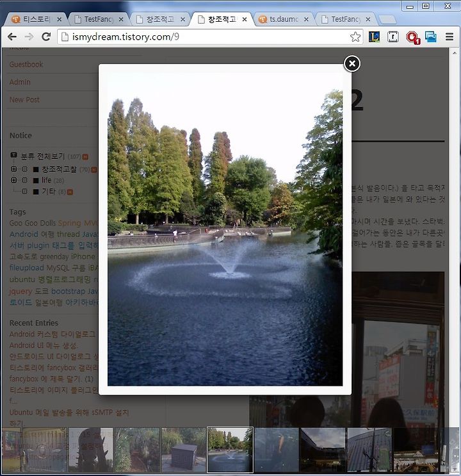Click the enlarged fountain photo
Viewport: 461px width, 476px height.
[x=225, y=229]
